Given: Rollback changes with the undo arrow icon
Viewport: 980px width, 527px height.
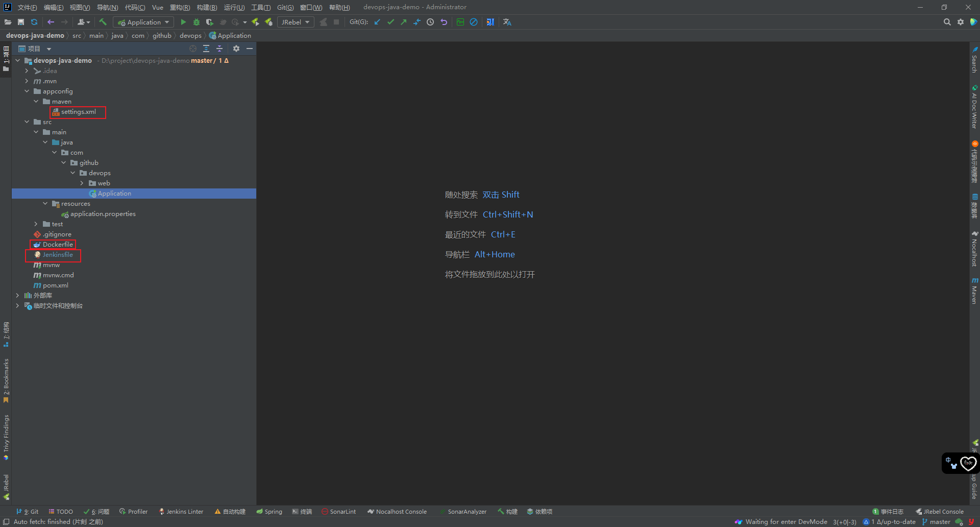Looking at the screenshot, I should point(444,22).
